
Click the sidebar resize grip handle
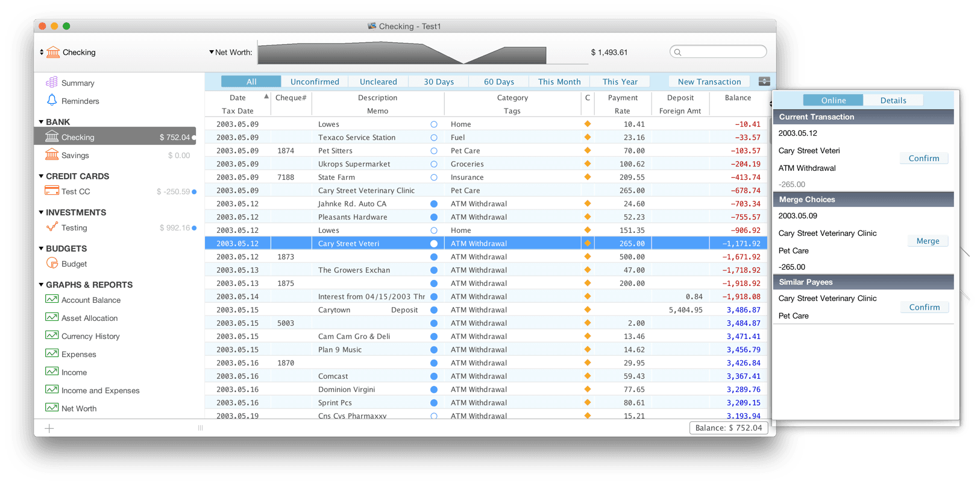(200, 428)
